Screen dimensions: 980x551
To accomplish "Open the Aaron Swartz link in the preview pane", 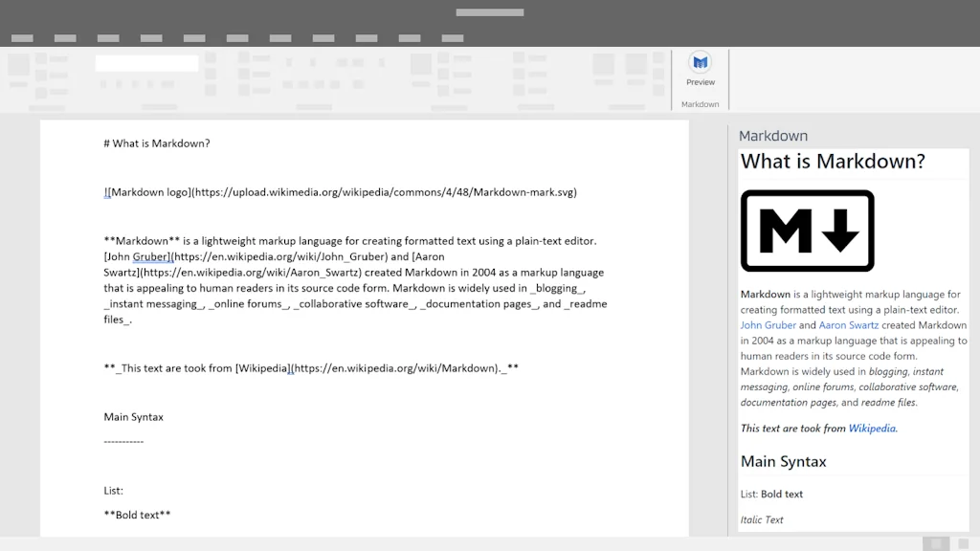I will [x=848, y=324].
